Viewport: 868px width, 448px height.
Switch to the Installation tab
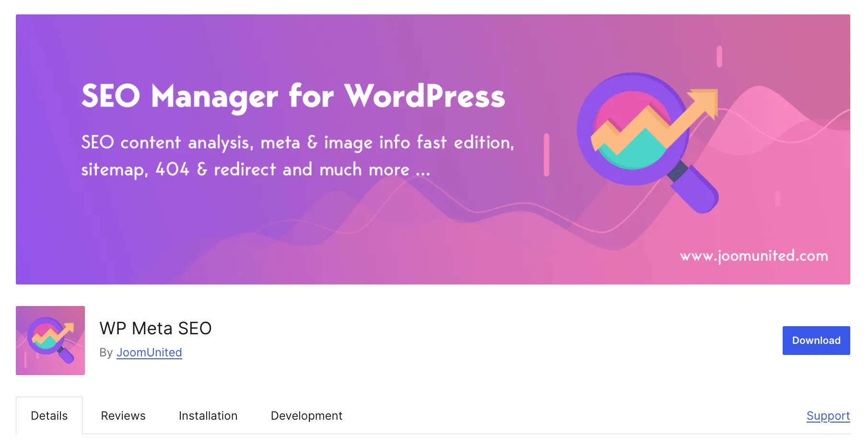208,415
